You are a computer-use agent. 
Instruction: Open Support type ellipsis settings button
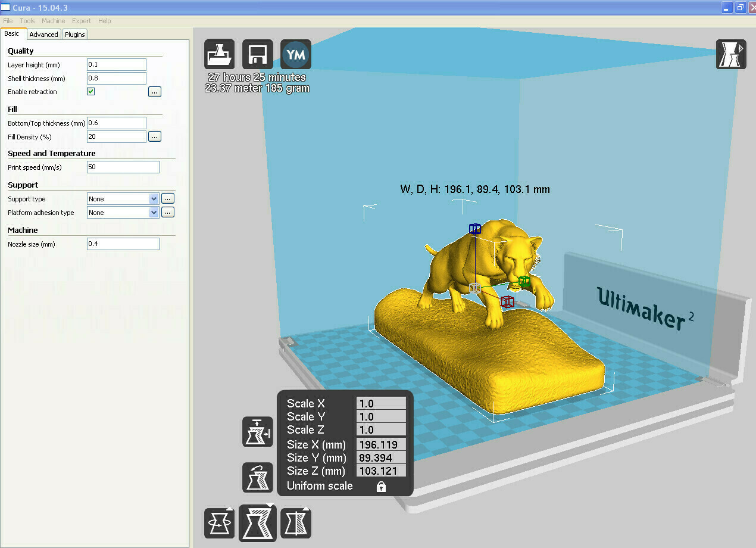pyautogui.click(x=168, y=199)
